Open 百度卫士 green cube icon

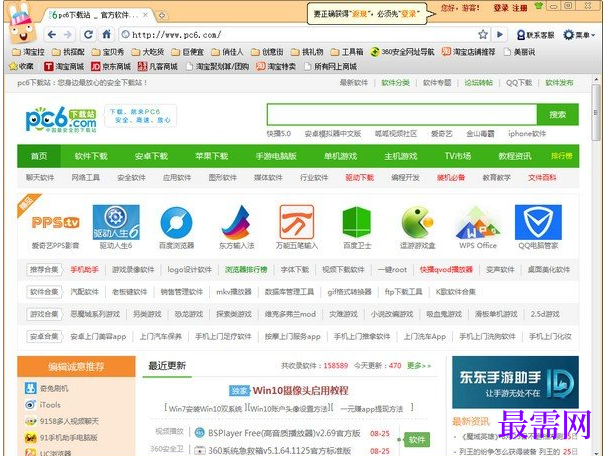[357, 222]
